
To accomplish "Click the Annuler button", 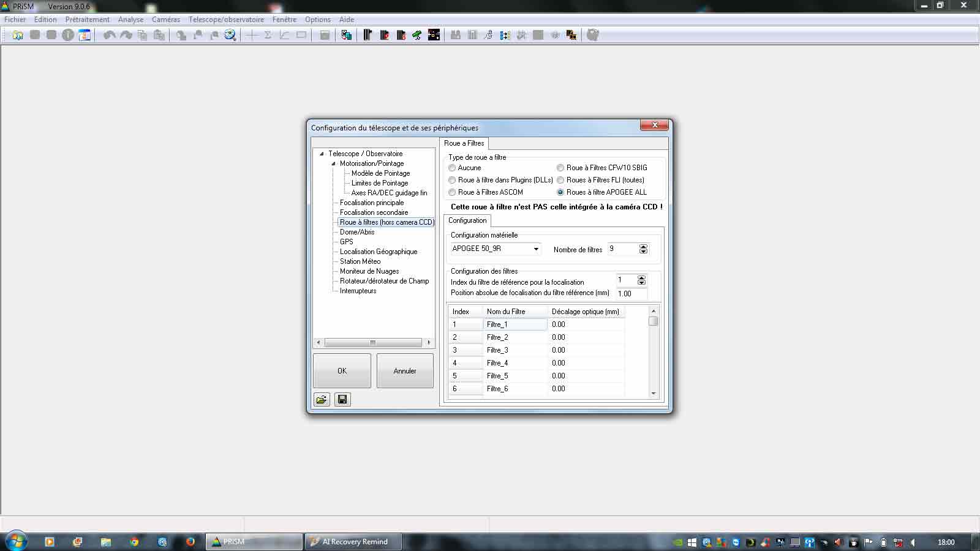I will click(405, 371).
